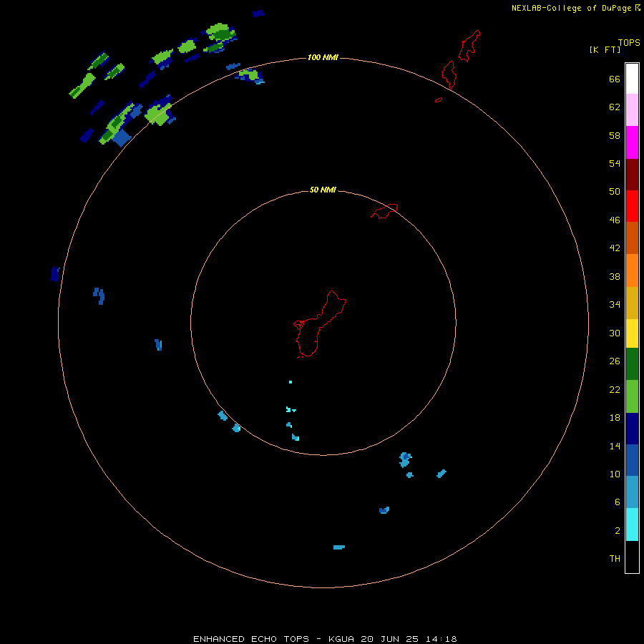Click the 50 legend label
The image size is (644, 644).
615,192
